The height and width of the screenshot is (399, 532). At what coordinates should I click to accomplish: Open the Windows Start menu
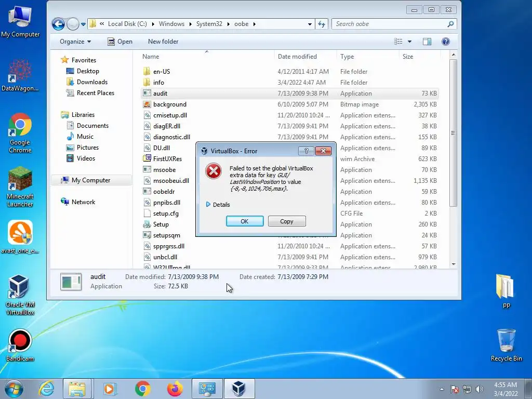point(14,389)
